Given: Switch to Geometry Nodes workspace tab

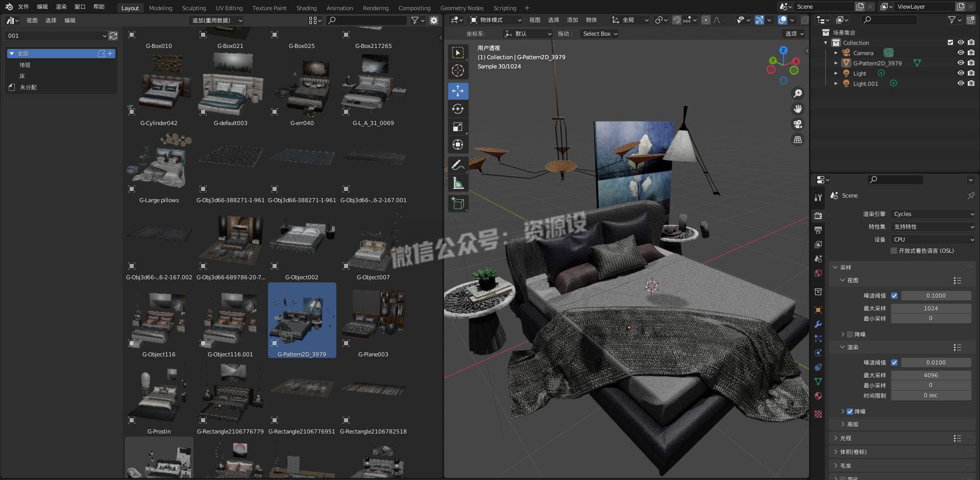Looking at the screenshot, I should pos(462,8).
